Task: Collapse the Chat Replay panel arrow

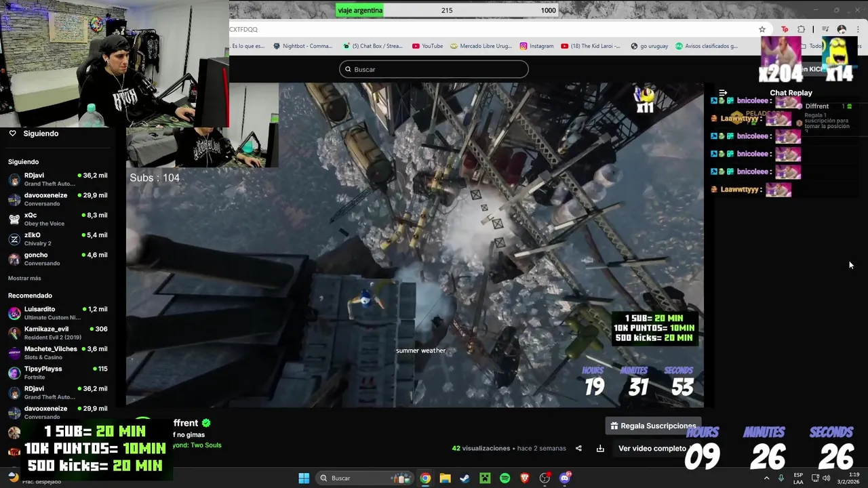Action: pyautogui.click(x=723, y=93)
